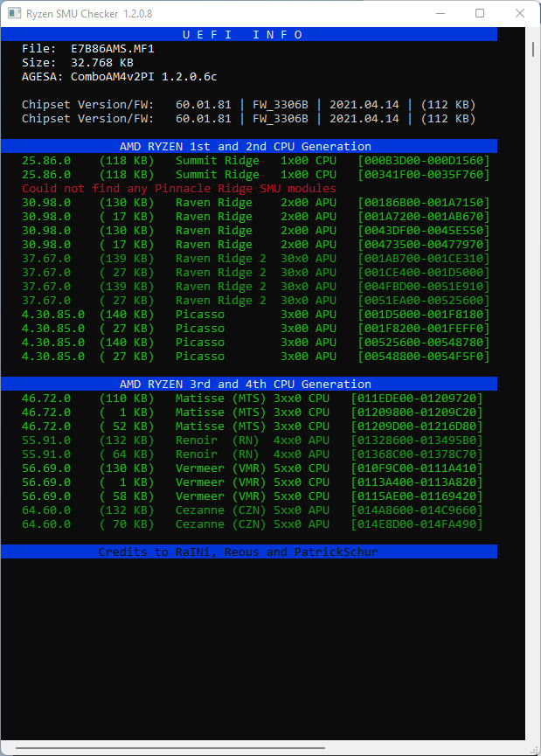Select Cezanne address [014E8D00-014FA490]
Screen dimensions: 541x756
(417, 524)
